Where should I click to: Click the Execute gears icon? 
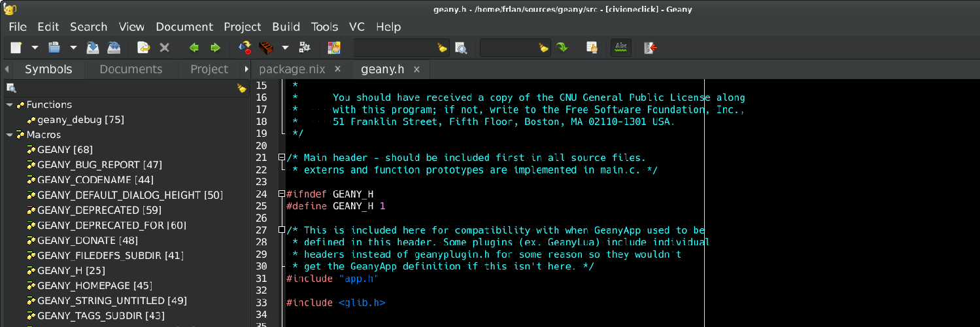pyautogui.click(x=304, y=48)
